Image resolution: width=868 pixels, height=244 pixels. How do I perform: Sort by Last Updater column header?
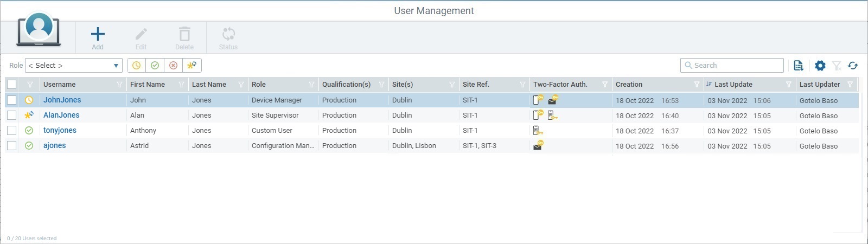(x=819, y=85)
